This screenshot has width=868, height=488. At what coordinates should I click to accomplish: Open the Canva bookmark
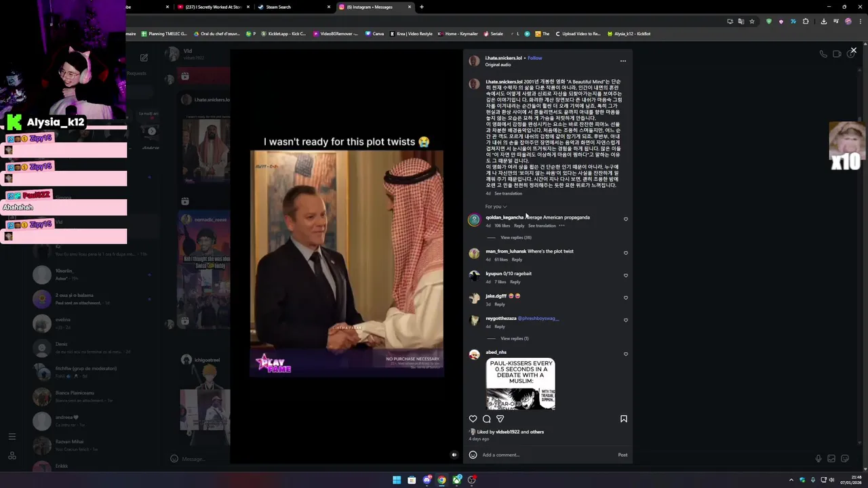click(375, 34)
